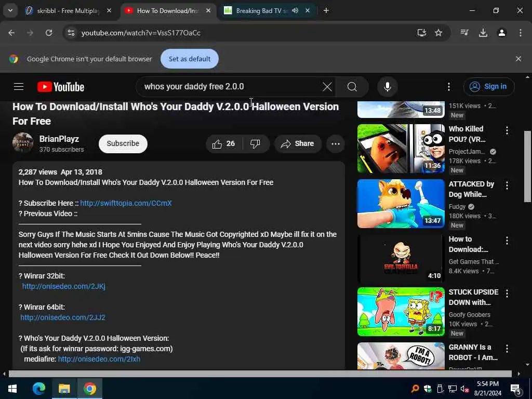Reload the YouTube page
532x399 pixels.
pyautogui.click(x=49, y=33)
